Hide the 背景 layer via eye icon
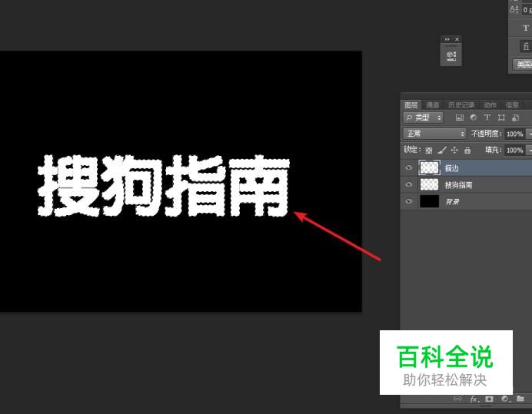532x414 pixels. point(409,201)
